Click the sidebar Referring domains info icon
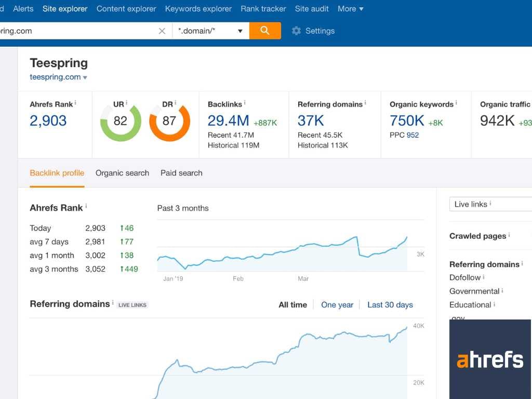 click(522, 263)
